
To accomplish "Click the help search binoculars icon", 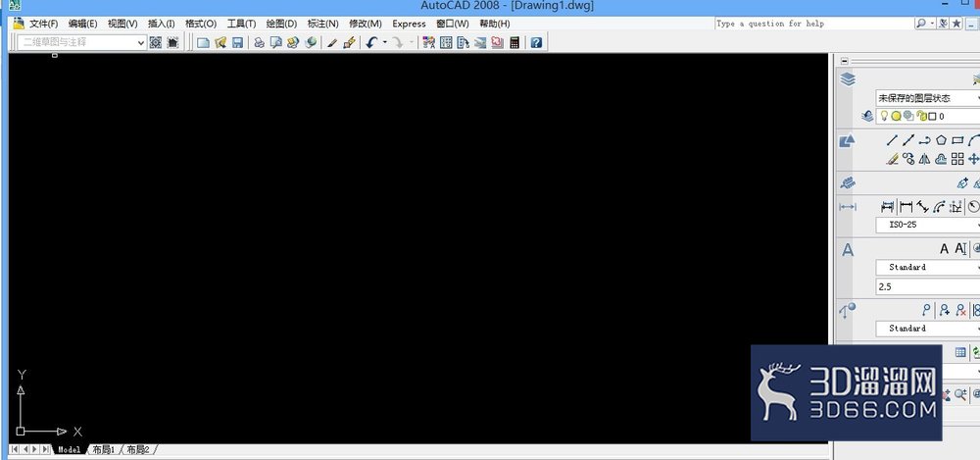I will click(x=921, y=24).
